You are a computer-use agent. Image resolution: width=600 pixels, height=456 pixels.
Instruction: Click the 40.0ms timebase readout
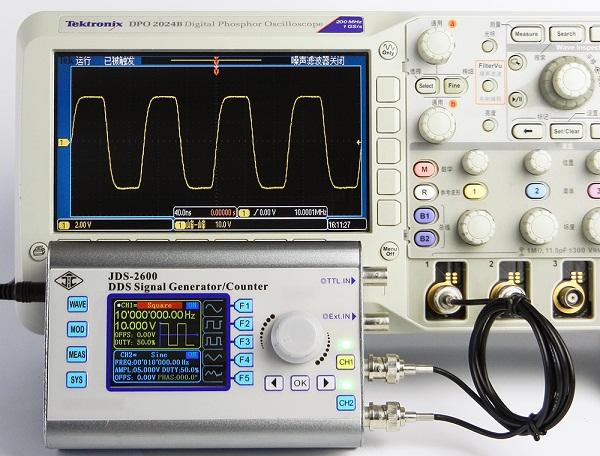[183, 212]
